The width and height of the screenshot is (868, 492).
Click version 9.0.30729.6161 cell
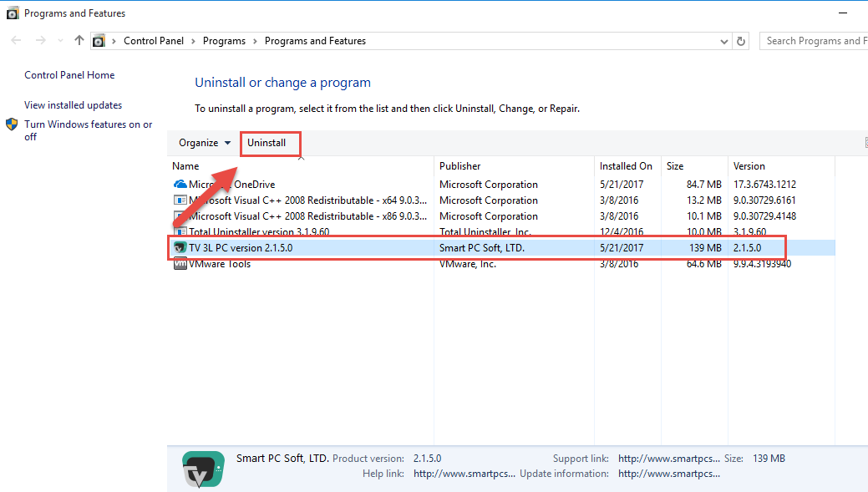764,200
